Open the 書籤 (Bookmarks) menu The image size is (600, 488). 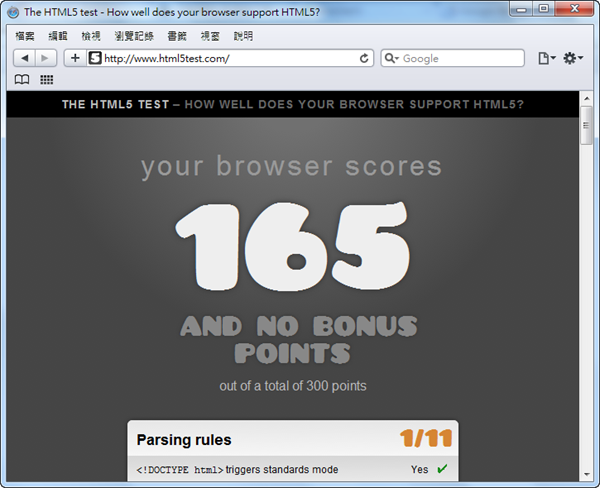[177, 36]
